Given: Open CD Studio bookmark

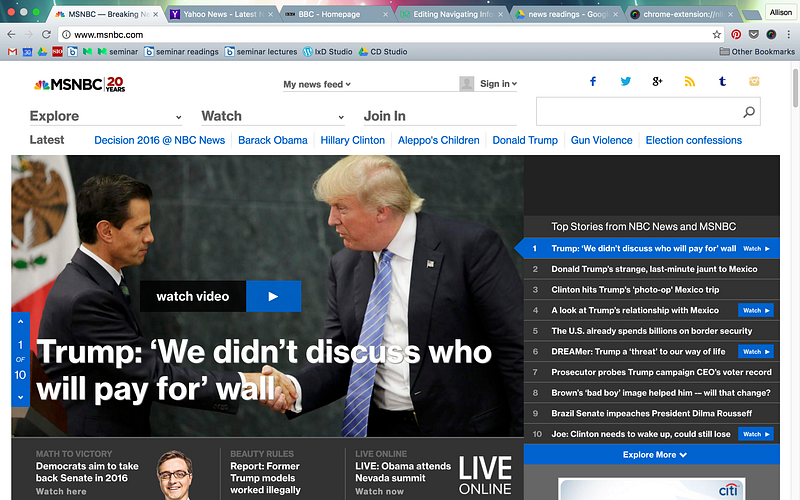Looking at the screenshot, I should point(383,52).
